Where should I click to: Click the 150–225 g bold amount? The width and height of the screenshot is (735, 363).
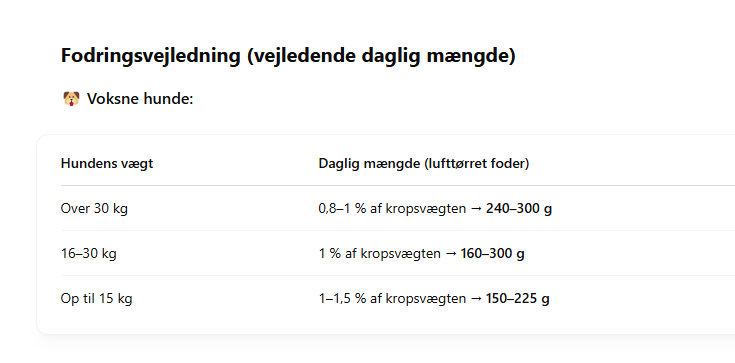(x=518, y=299)
